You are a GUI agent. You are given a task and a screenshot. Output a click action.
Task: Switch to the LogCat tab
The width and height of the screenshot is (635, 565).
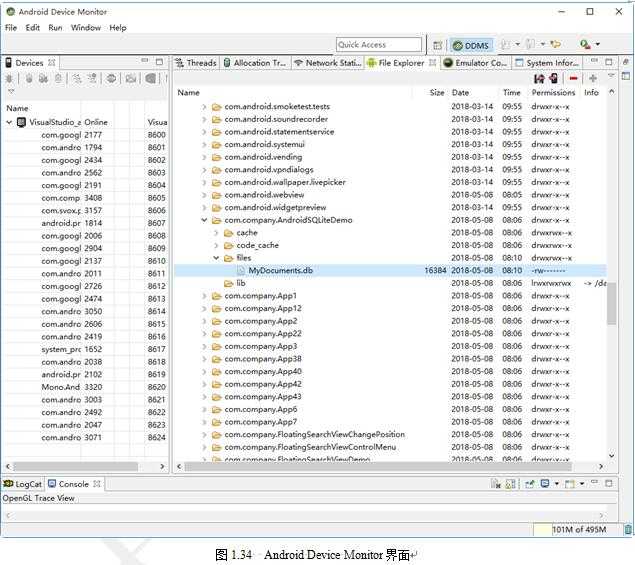tap(22, 484)
